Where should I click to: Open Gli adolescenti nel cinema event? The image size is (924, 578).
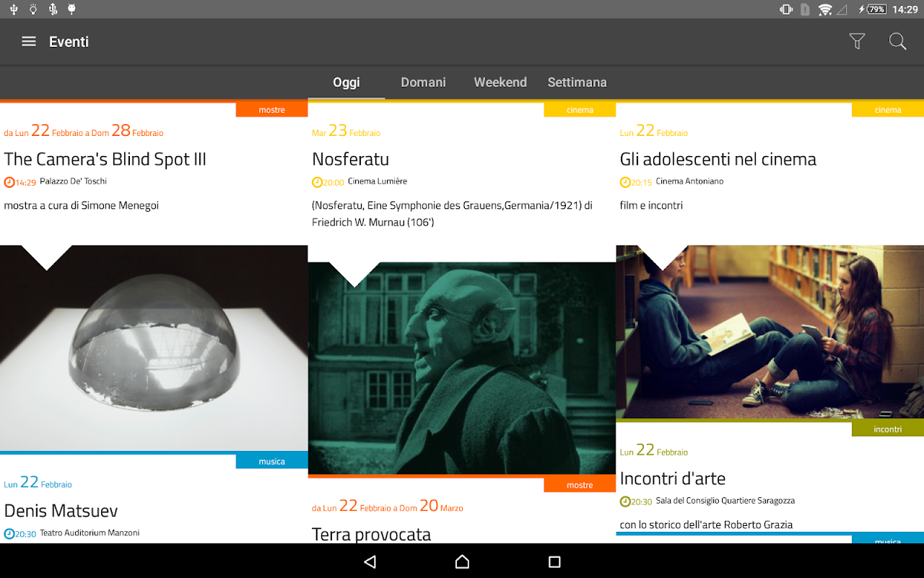pos(718,160)
